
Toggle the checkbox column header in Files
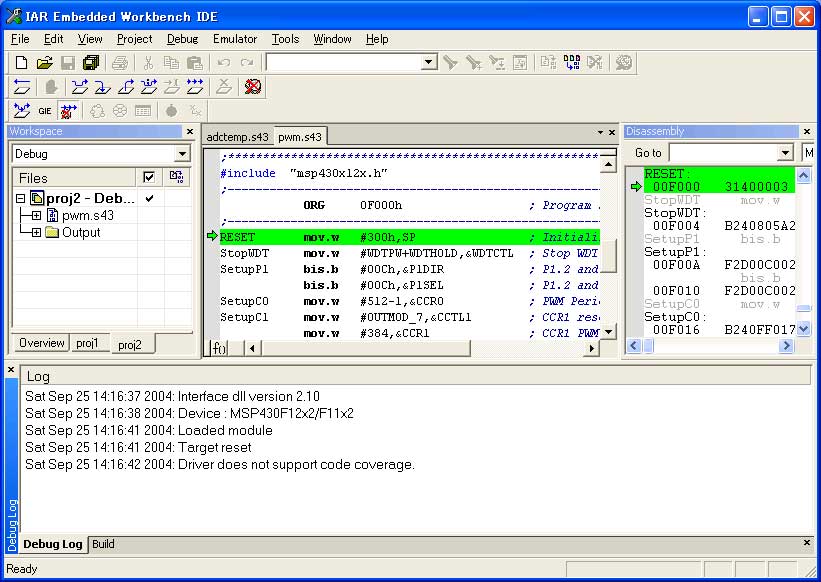point(149,177)
